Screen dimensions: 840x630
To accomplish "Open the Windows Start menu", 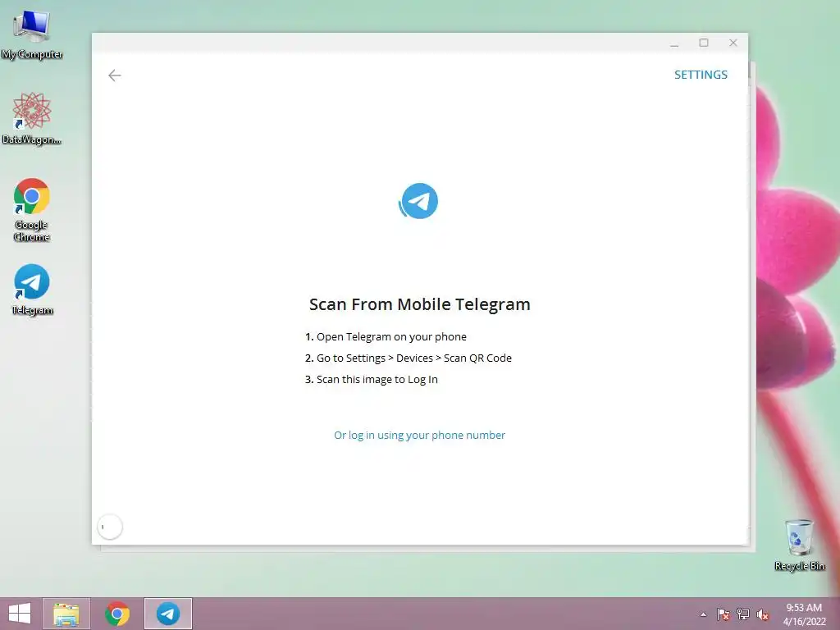I will coord(20,614).
